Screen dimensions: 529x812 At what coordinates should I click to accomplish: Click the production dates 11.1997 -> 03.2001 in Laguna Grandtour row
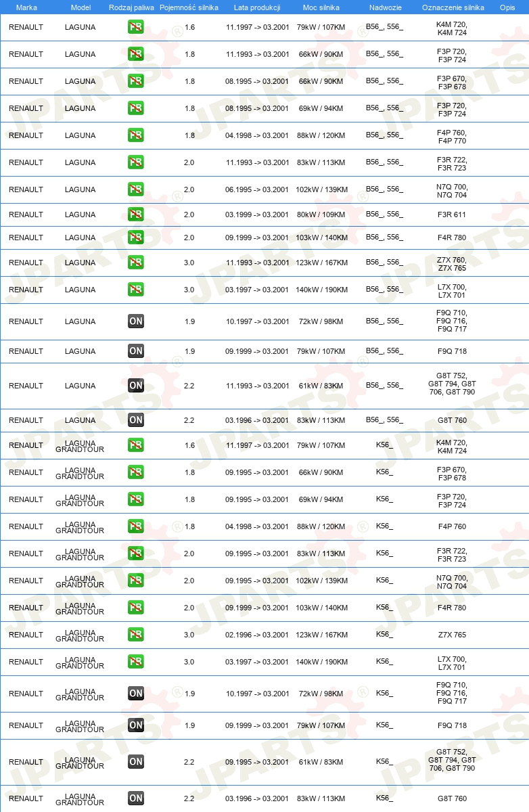pos(257,445)
